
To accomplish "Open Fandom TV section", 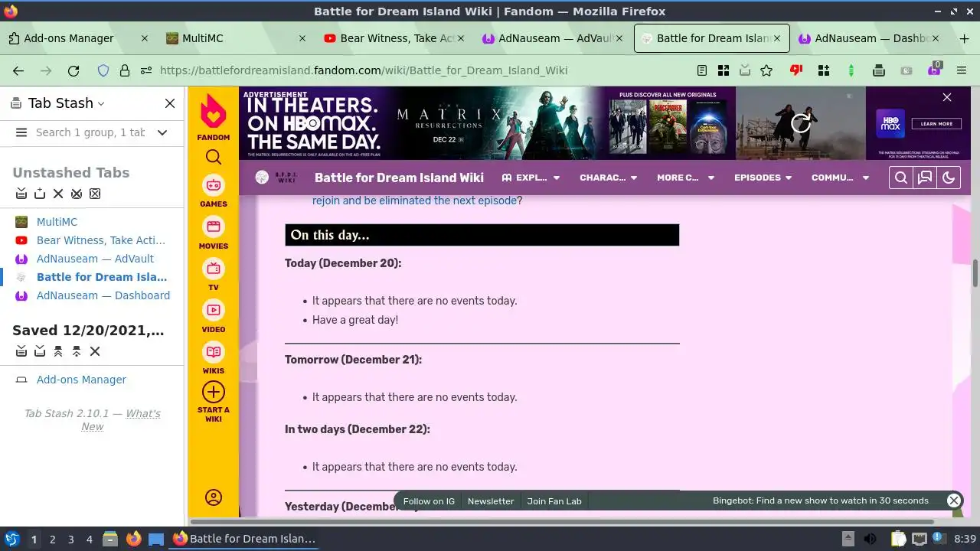I will point(214,274).
